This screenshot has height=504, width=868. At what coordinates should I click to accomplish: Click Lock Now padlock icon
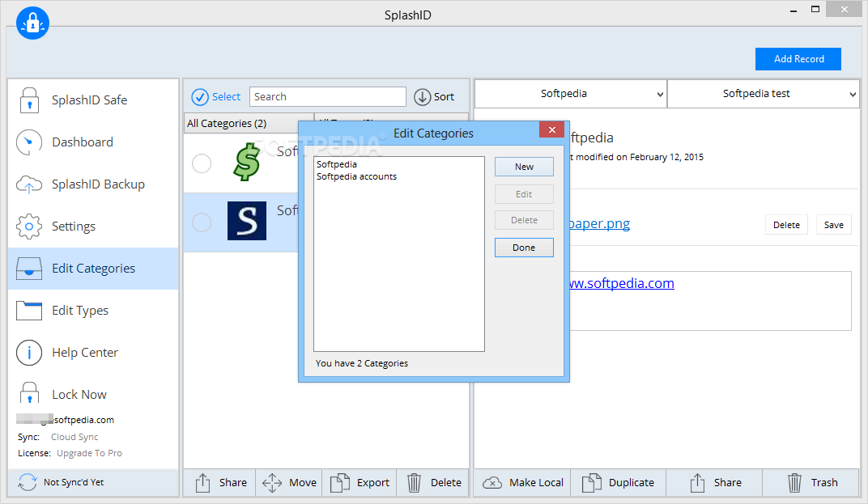29,393
